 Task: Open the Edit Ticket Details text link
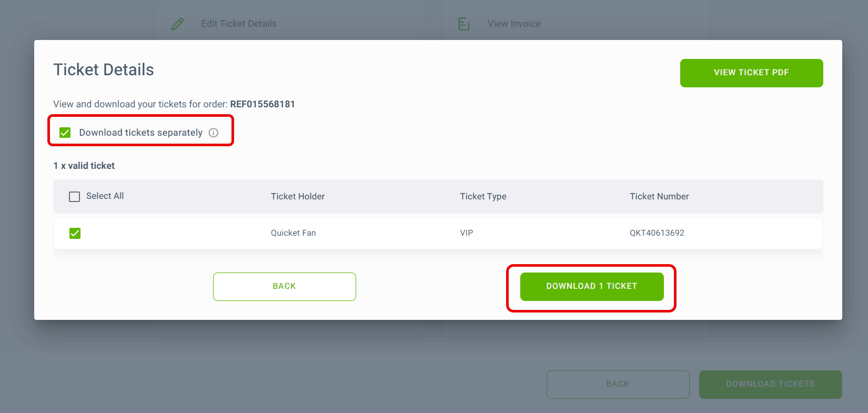[x=239, y=24]
